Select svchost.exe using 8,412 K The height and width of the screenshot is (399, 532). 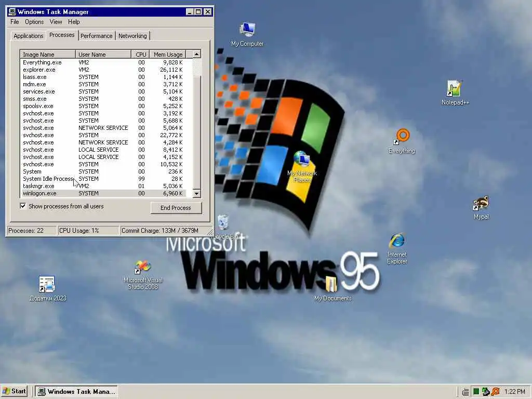tap(103, 150)
